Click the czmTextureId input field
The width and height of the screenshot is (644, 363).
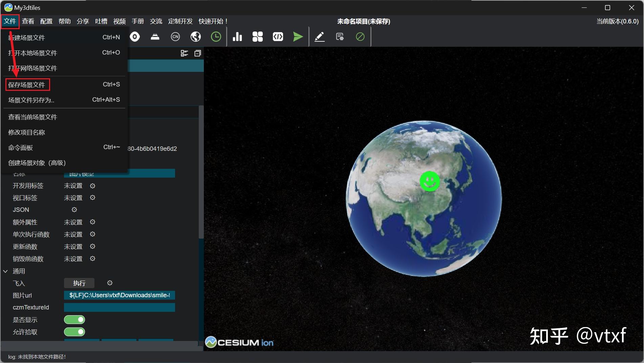pyautogui.click(x=120, y=307)
